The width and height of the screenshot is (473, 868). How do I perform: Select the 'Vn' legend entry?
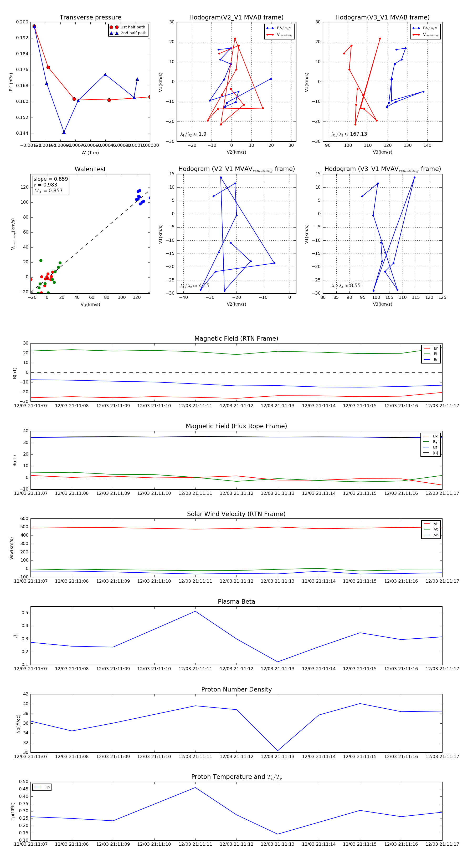pyautogui.click(x=431, y=535)
